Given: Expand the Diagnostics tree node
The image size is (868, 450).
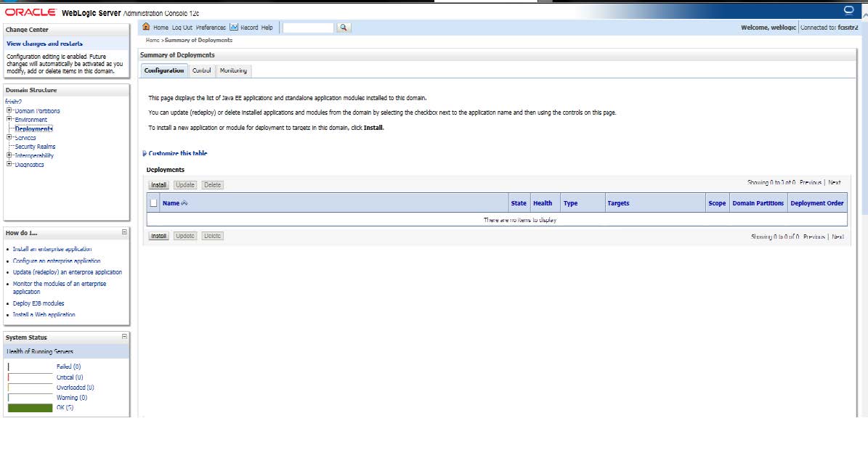Looking at the screenshot, I should (x=9, y=164).
